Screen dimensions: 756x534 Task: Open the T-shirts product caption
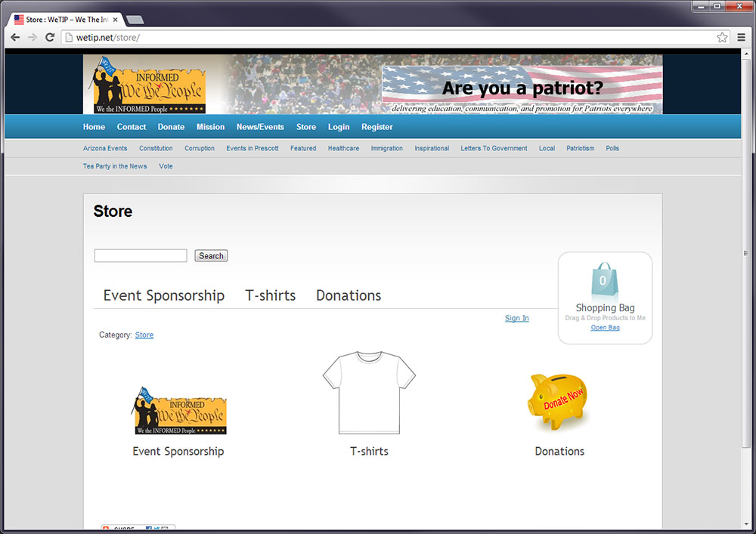(x=370, y=451)
